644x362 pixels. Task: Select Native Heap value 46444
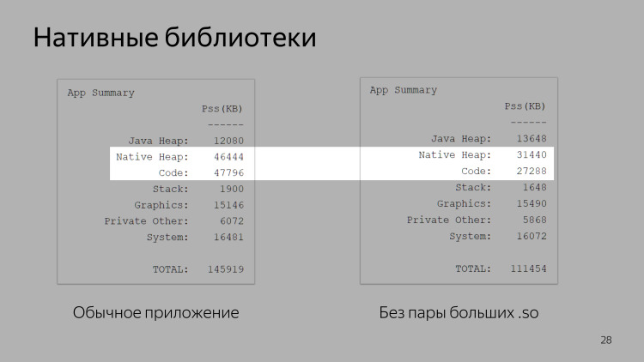pyautogui.click(x=228, y=157)
